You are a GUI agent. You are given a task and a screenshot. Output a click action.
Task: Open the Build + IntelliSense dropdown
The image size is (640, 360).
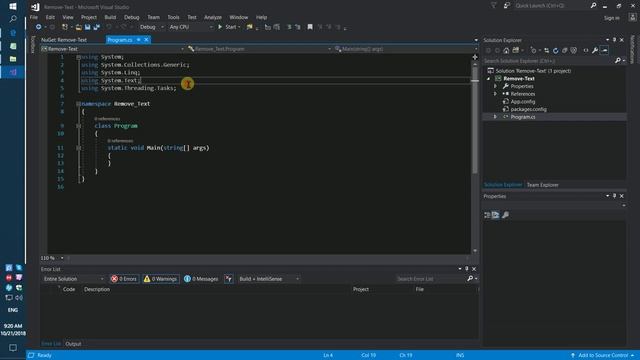click(x=269, y=279)
